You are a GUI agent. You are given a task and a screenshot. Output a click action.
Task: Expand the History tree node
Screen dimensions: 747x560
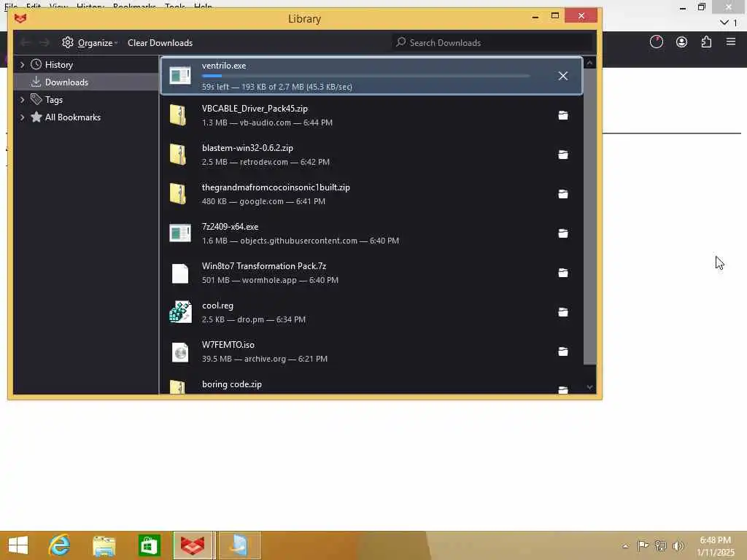pyautogui.click(x=22, y=64)
